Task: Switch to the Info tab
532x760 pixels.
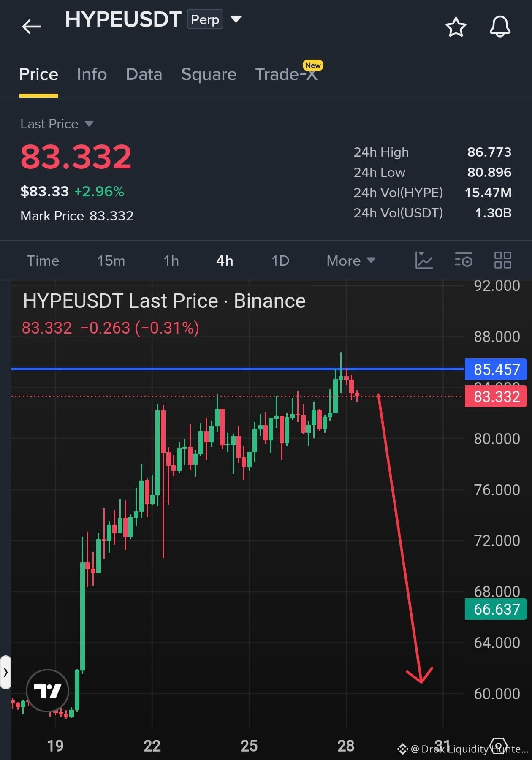Action: click(92, 74)
